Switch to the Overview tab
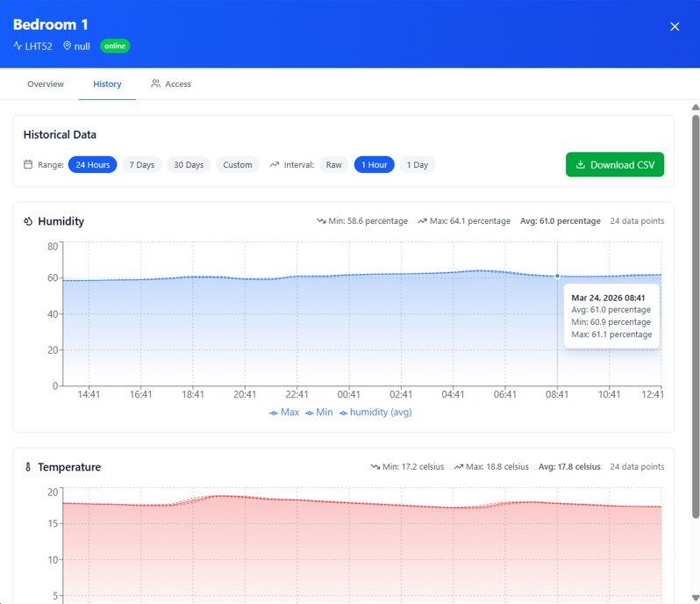 point(46,84)
